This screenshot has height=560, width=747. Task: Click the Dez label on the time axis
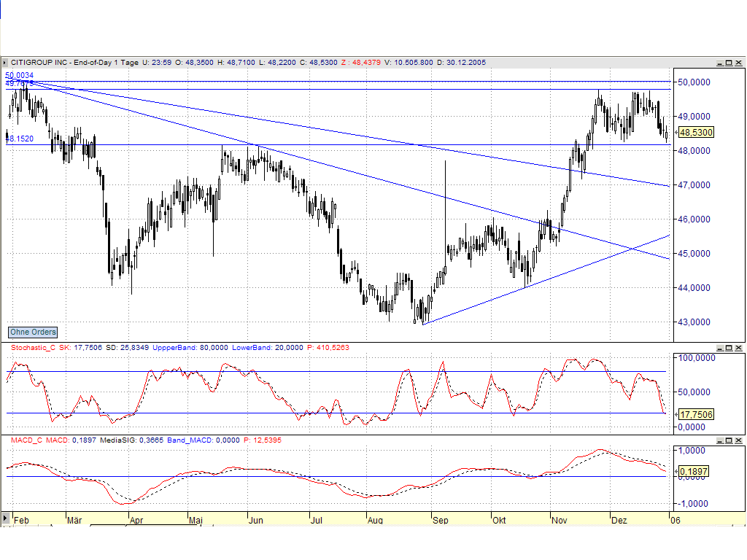[x=618, y=521]
